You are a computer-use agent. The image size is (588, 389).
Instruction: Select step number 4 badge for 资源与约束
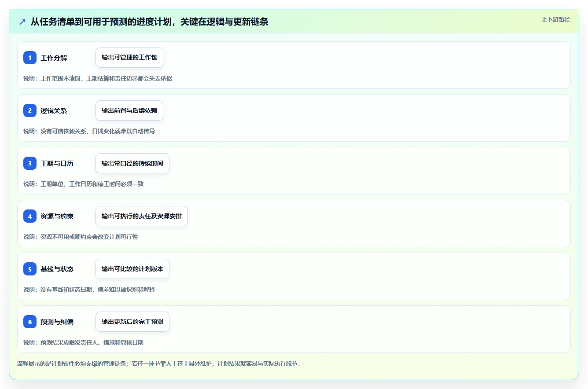[x=30, y=216]
